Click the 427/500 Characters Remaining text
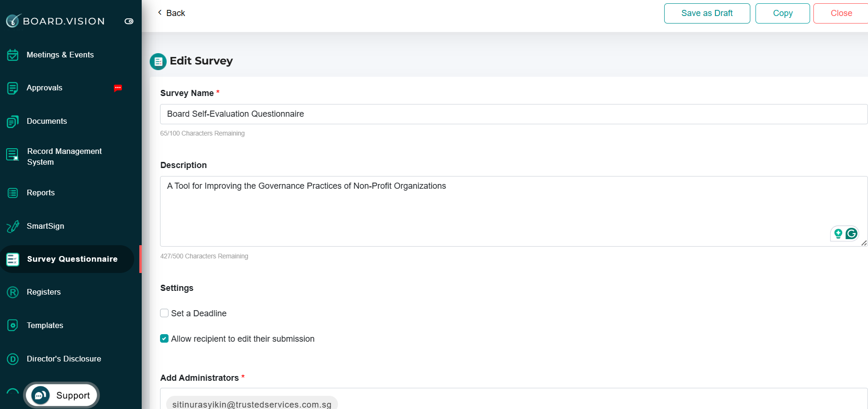This screenshot has width=868, height=409. click(204, 256)
